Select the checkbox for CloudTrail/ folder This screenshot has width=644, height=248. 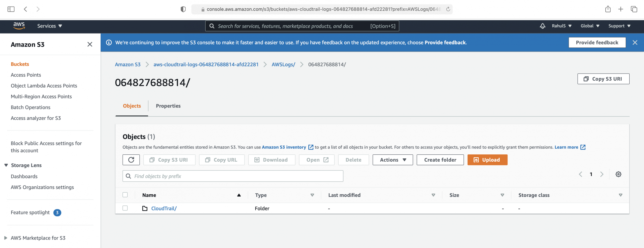tap(125, 208)
